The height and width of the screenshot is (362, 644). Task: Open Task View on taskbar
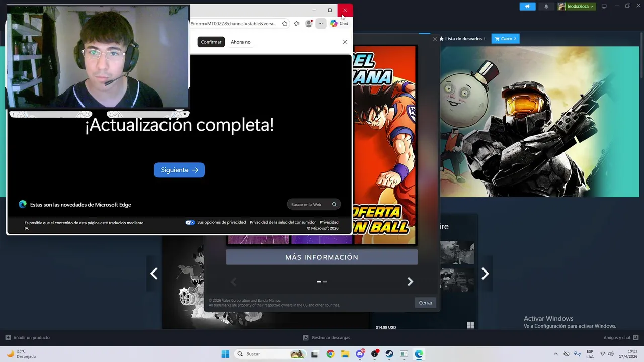315,354
